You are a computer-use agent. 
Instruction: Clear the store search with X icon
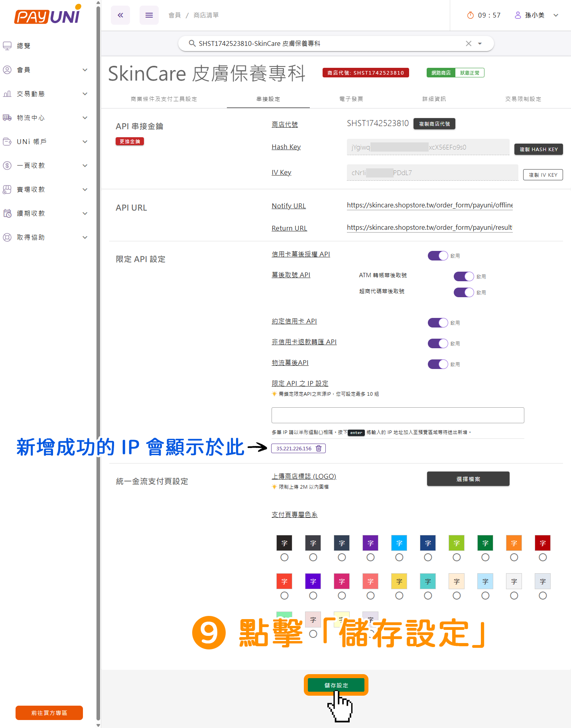click(469, 43)
